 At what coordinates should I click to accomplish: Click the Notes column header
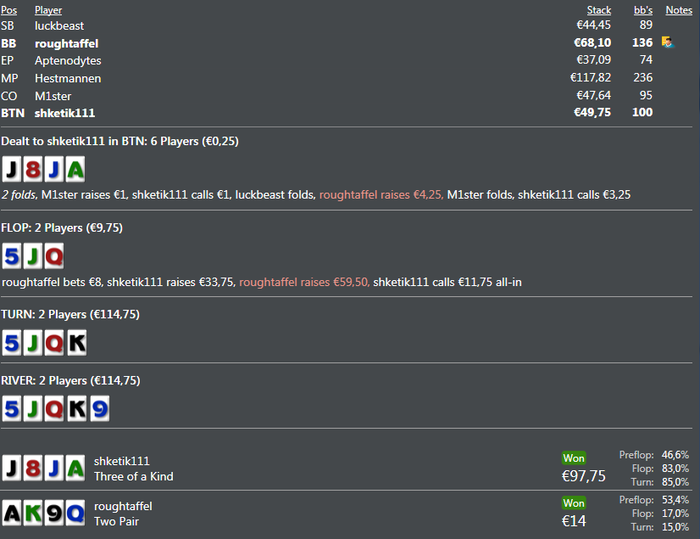[679, 10]
